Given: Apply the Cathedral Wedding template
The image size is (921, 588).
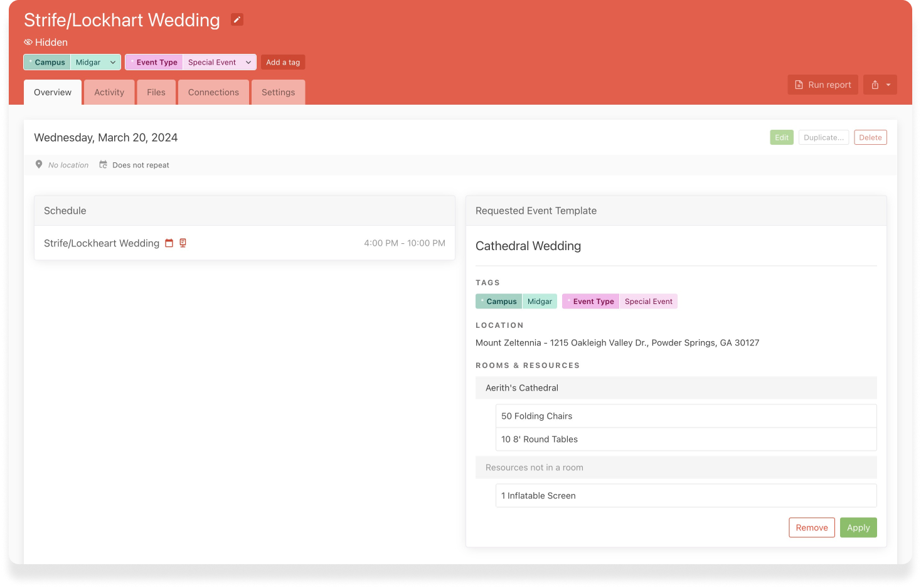Looking at the screenshot, I should (858, 528).
